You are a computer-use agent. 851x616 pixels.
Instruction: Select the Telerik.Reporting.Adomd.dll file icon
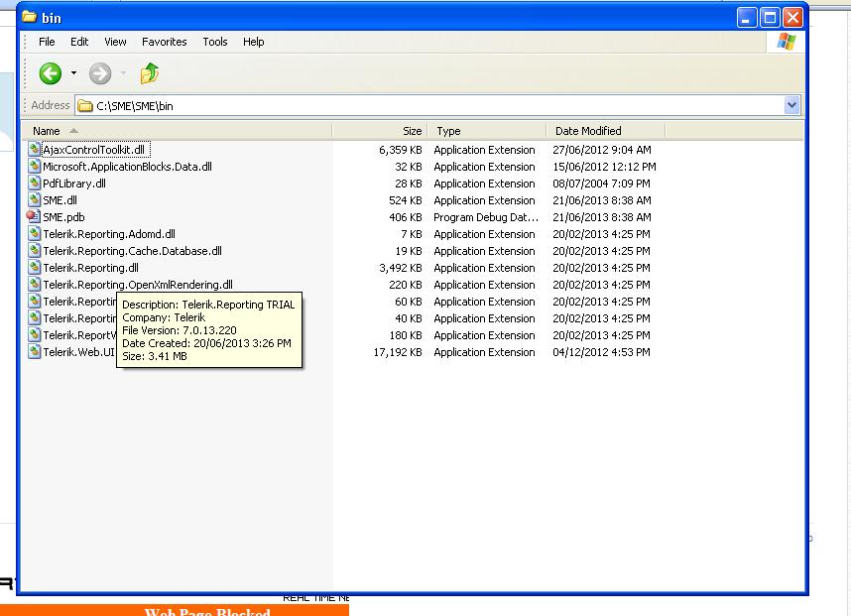click(34, 233)
